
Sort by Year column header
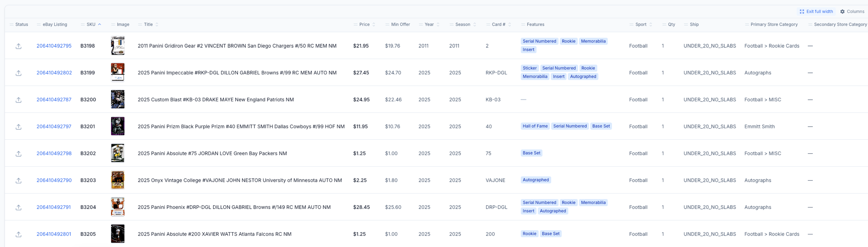pyautogui.click(x=429, y=24)
